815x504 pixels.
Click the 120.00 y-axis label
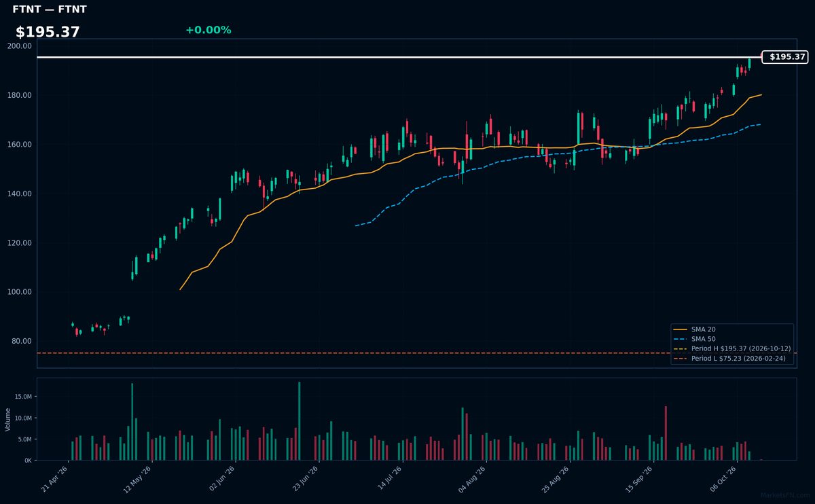coord(20,243)
